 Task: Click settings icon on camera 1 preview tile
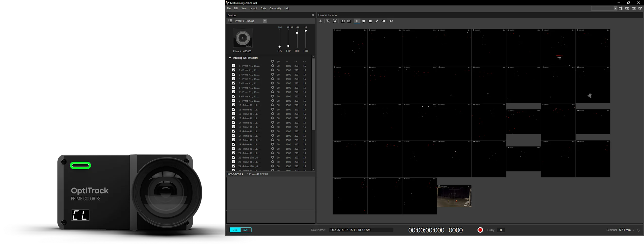coord(365,30)
